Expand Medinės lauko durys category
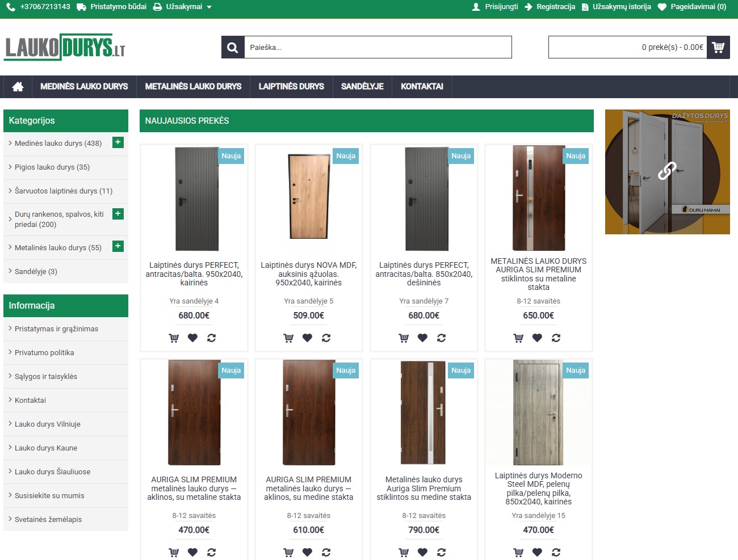This screenshot has height=560, width=738. [x=118, y=142]
